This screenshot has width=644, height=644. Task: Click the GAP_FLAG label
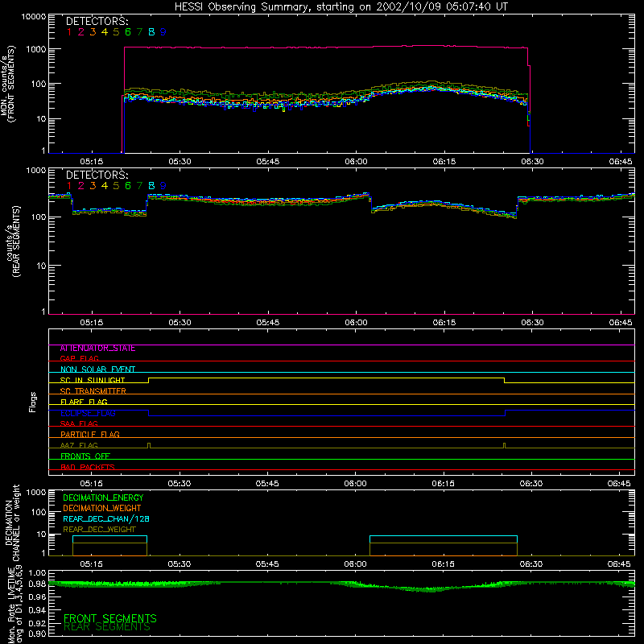tap(79, 359)
